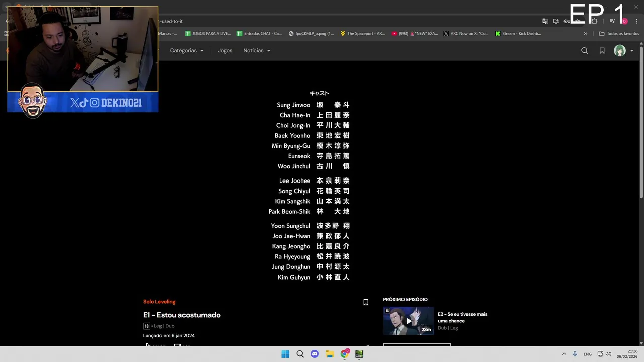The width and height of the screenshot is (644, 362).
Task: Open Entradas CHAT bookmark
Action: [259, 34]
